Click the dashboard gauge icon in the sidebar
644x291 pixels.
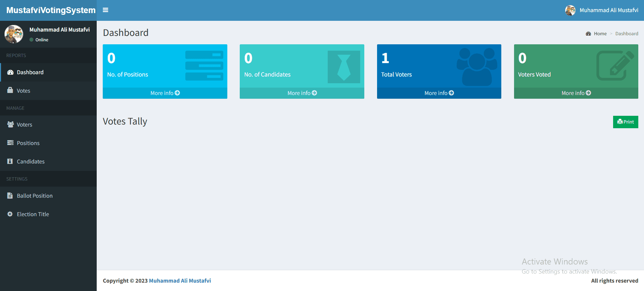tap(10, 72)
